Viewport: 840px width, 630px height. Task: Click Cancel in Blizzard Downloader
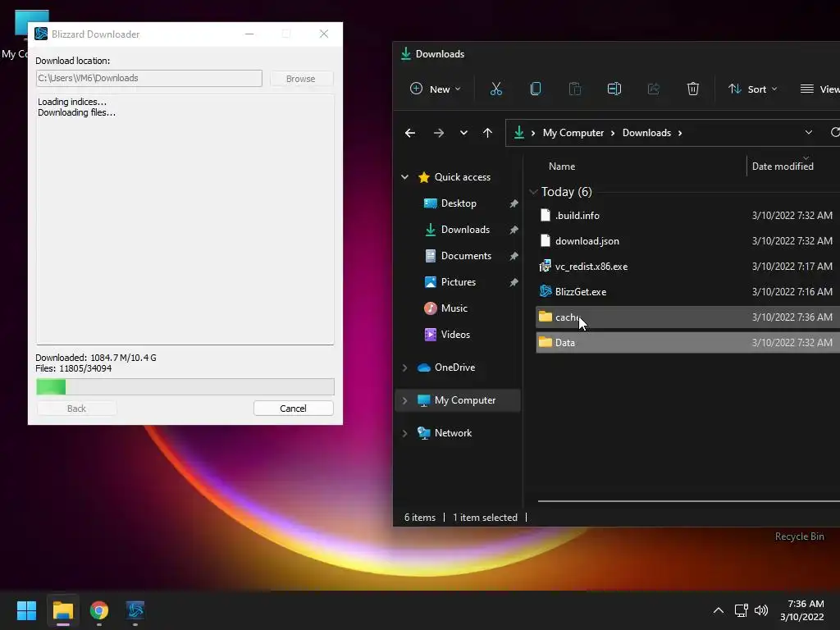294,409
